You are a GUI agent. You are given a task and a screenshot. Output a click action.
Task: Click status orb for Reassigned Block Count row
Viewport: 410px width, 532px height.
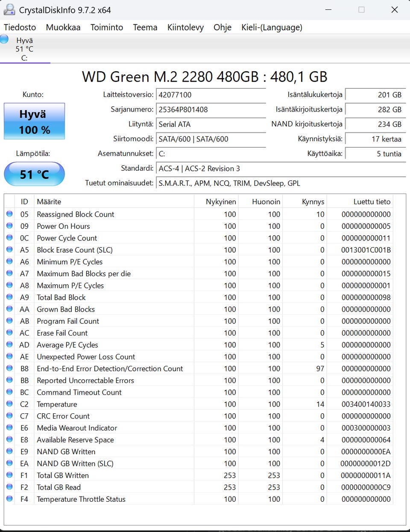9,214
